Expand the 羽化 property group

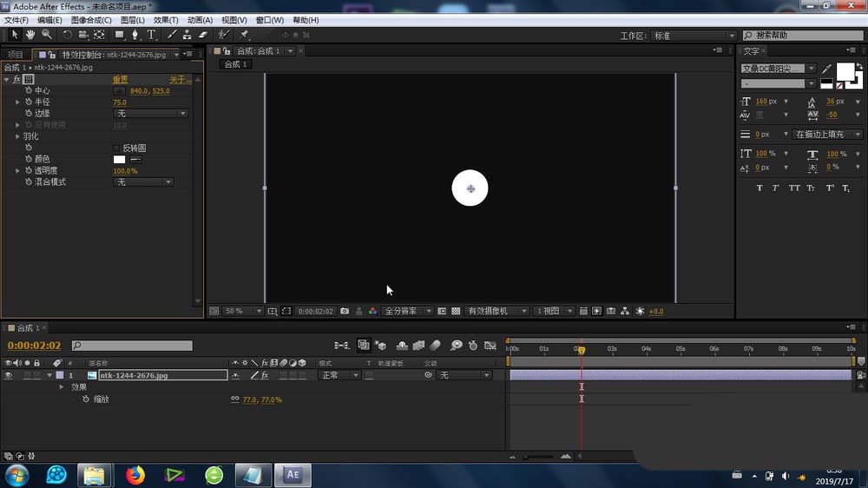click(x=17, y=136)
